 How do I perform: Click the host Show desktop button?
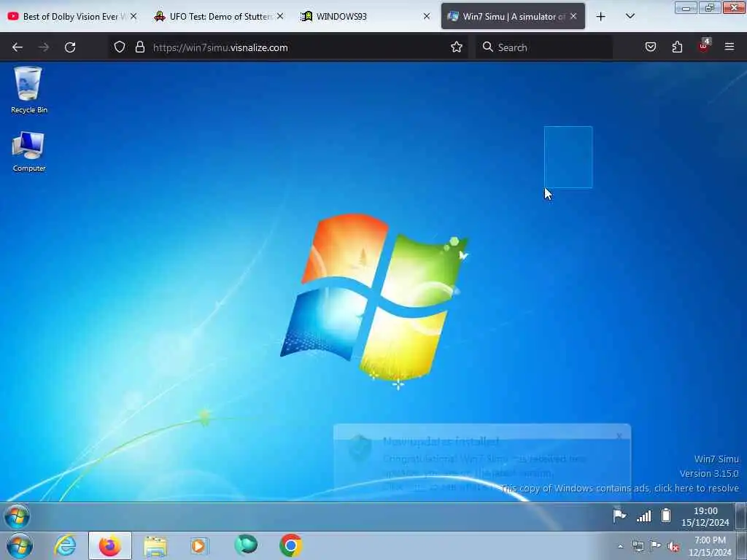coord(742,545)
